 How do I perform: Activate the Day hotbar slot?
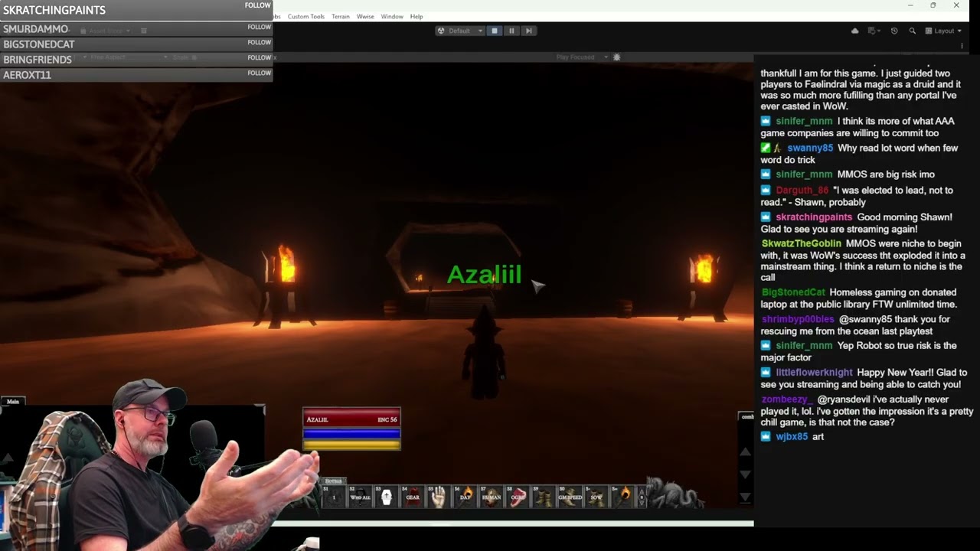(465, 497)
